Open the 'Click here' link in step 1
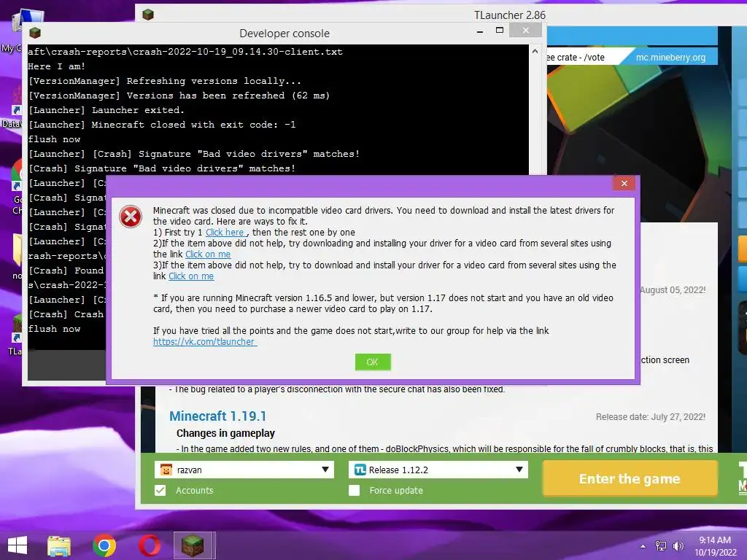747x560 pixels. pyautogui.click(x=226, y=233)
